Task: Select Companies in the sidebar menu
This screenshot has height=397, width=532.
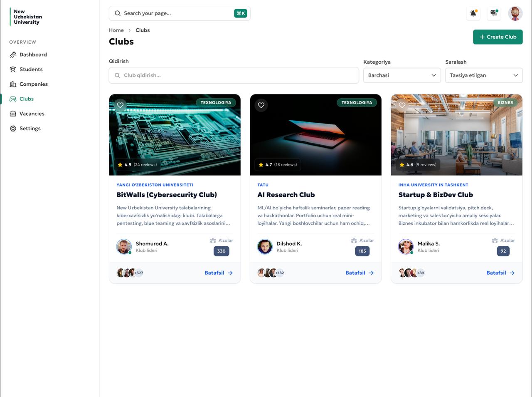Action: pyautogui.click(x=33, y=84)
